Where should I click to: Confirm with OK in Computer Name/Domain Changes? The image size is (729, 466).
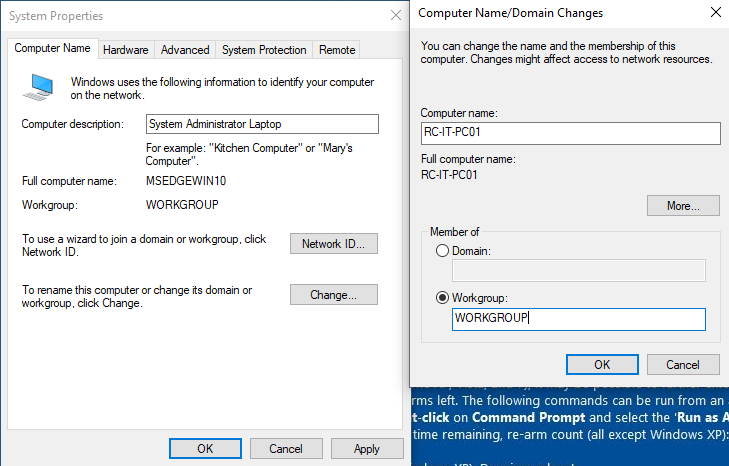[602, 365]
